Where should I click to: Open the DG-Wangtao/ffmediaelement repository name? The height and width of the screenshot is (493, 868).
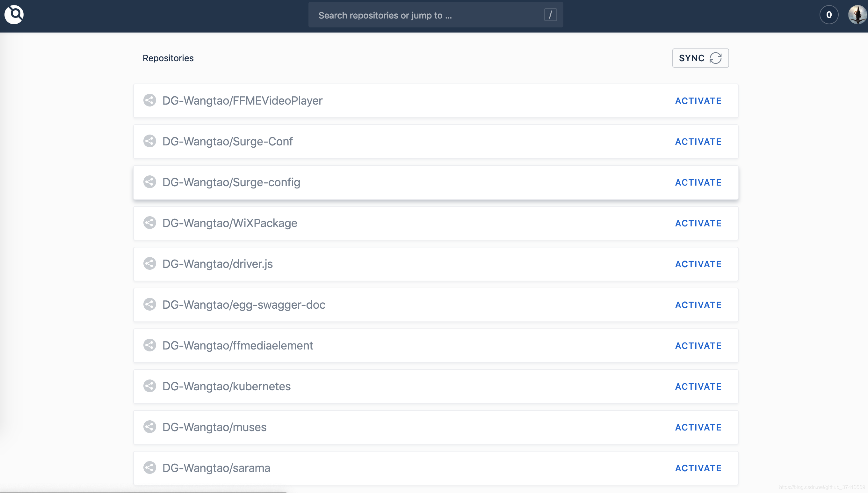click(x=237, y=345)
